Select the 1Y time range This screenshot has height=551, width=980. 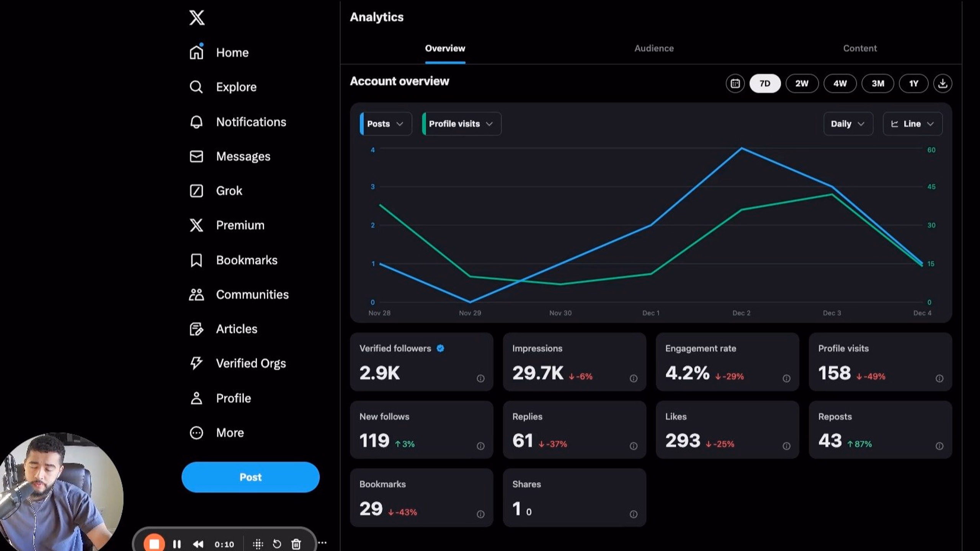[x=914, y=83]
